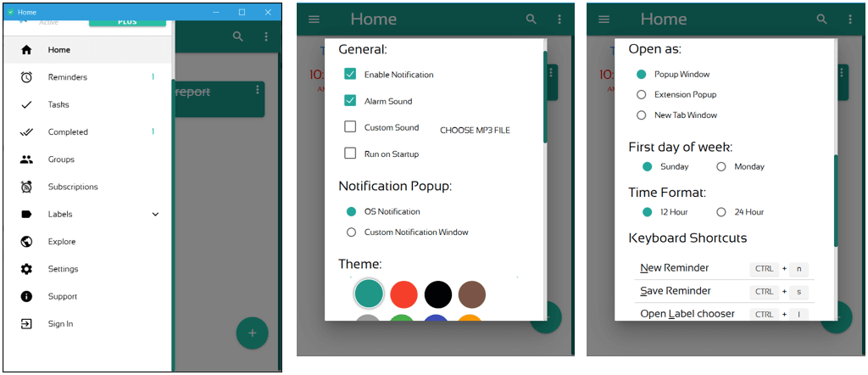This screenshot has height=375, width=868.
Task: Enable the Custom Sound checkbox
Action: click(350, 127)
